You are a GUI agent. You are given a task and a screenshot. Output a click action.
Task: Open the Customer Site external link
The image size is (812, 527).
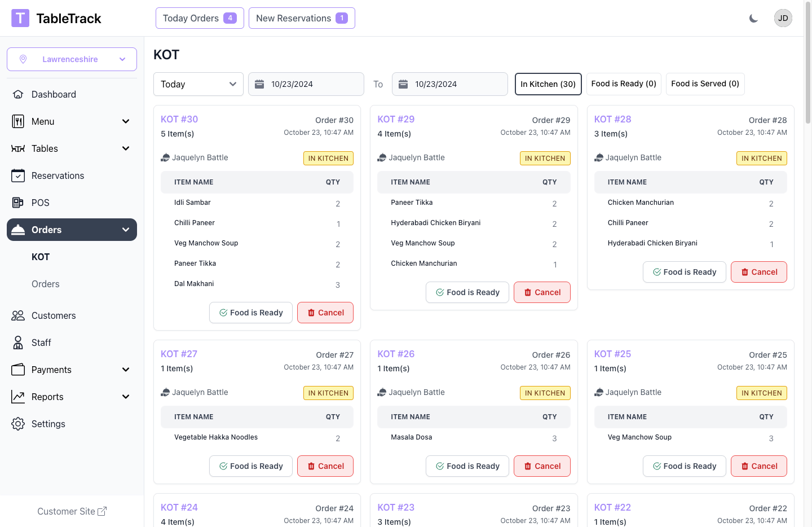(x=72, y=511)
